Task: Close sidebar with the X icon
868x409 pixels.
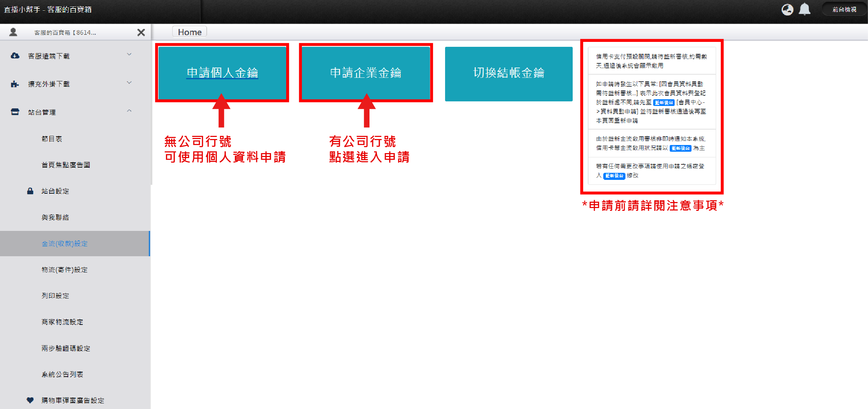Action: (x=141, y=32)
